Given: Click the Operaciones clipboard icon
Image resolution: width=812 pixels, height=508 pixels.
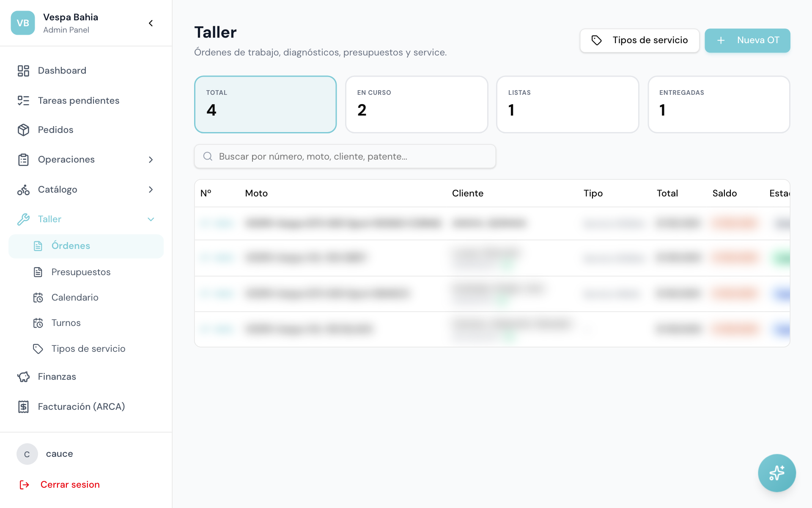Looking at the screenshot, I should tap(23, 160).
